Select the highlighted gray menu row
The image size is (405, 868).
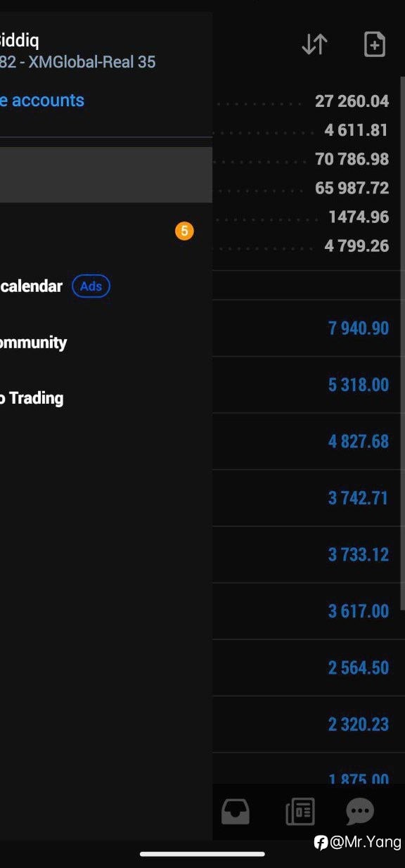coord(106,174)
